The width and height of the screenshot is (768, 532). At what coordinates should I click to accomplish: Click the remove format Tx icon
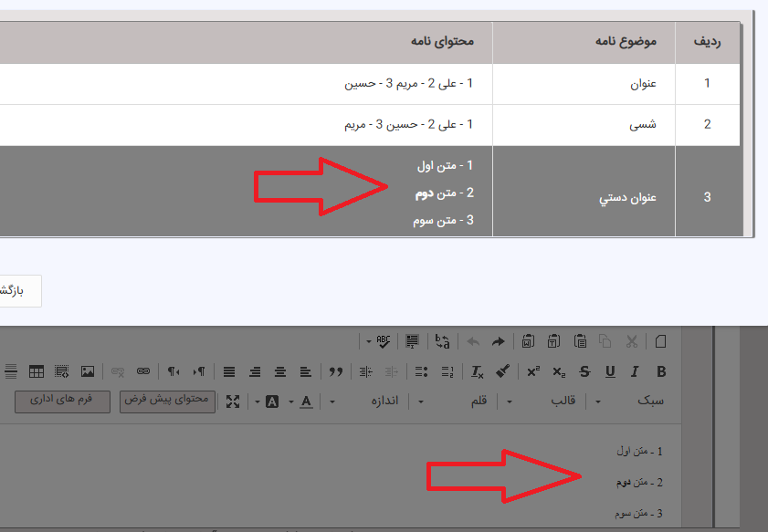pos(478,371)
